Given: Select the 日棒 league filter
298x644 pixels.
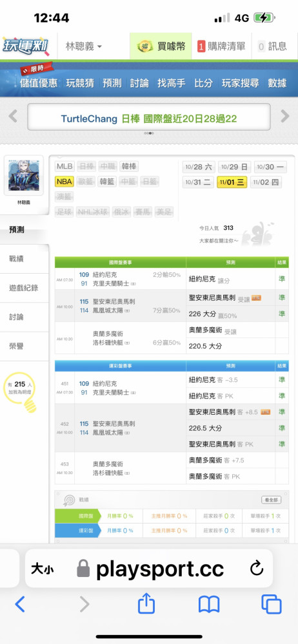Looking at the screenshot, I should [x=86, y=166].
